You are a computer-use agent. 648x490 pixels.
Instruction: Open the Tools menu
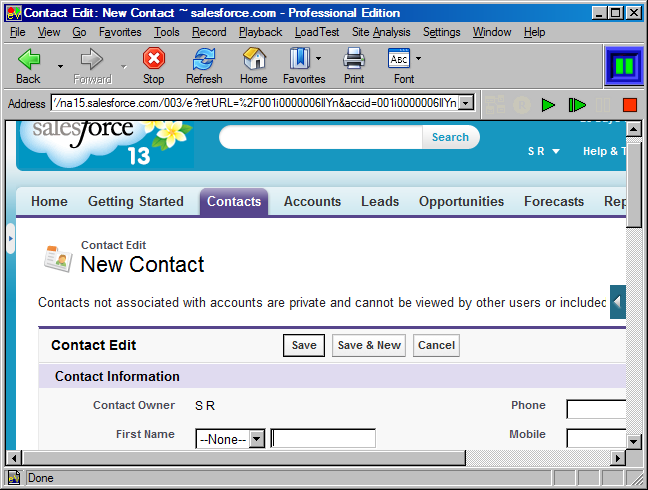pos(167,32)
